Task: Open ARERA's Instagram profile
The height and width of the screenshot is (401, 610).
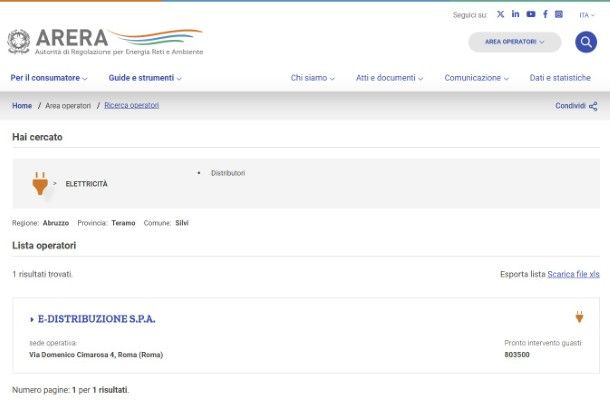Action: click(x=559, y=14)
